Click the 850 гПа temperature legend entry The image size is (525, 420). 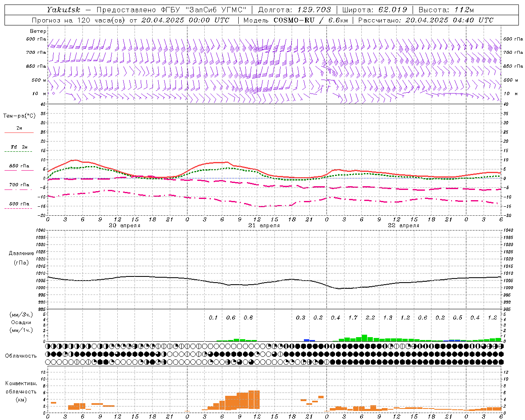pos(19,166)
